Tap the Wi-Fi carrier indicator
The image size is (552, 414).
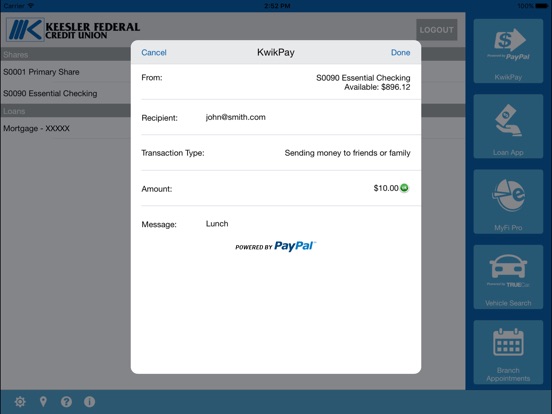(18, 6)
